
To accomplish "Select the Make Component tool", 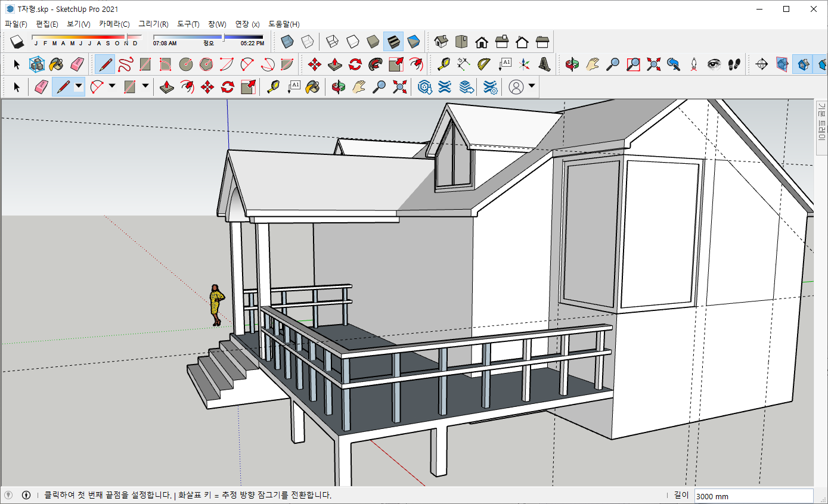I will 37,64.
